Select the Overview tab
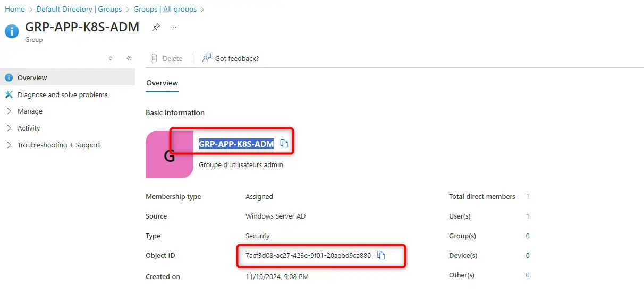644x295 pixels. [x=162, y=83]
